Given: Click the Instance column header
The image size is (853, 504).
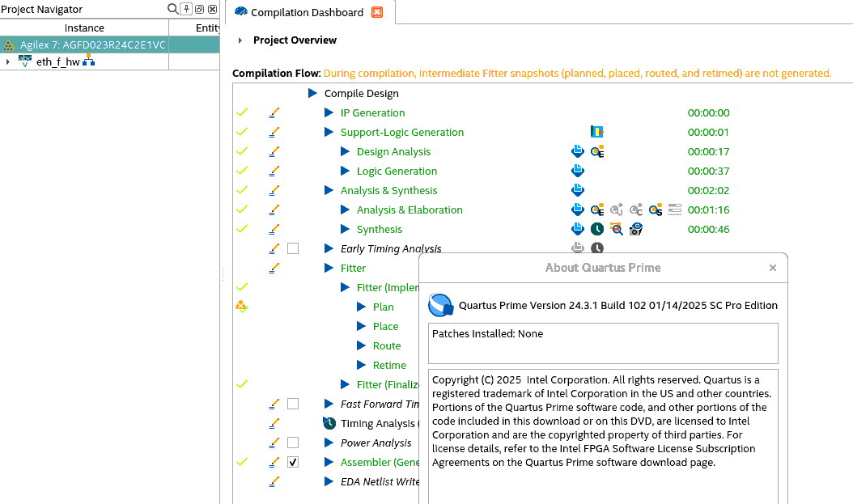Looking at the screenshot, I should point(84,28).
